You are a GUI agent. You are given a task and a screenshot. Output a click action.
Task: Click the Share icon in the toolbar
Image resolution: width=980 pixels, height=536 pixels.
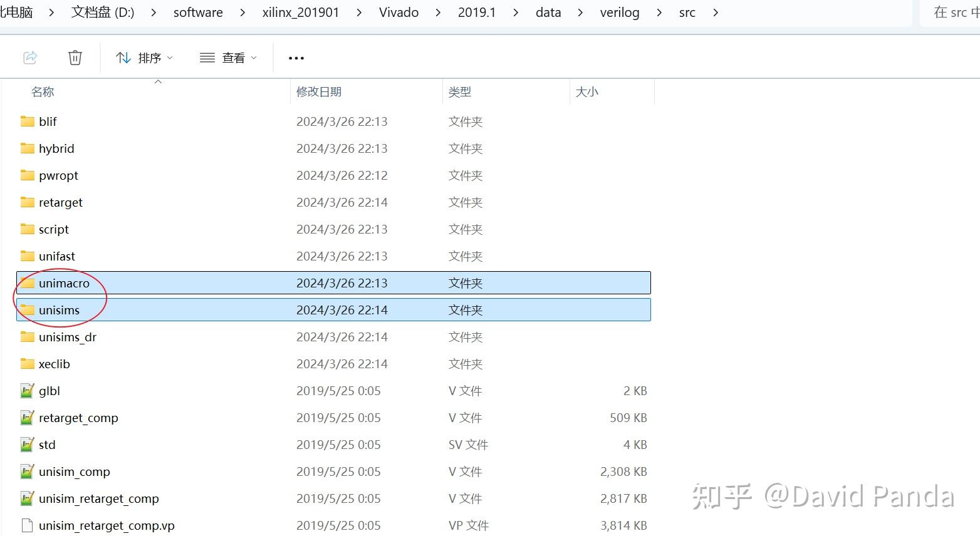point(30,57)
